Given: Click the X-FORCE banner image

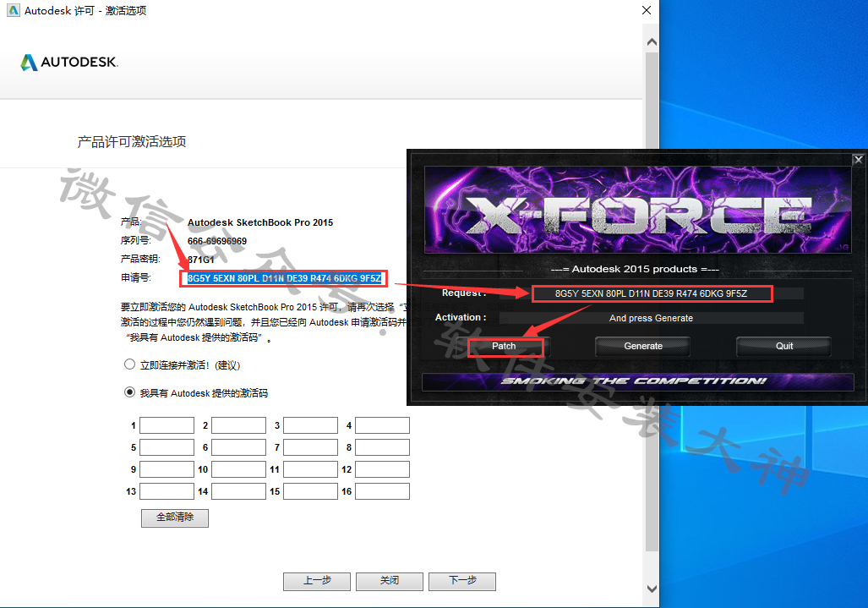Looking at the screenshot, I should coord(638,210).
